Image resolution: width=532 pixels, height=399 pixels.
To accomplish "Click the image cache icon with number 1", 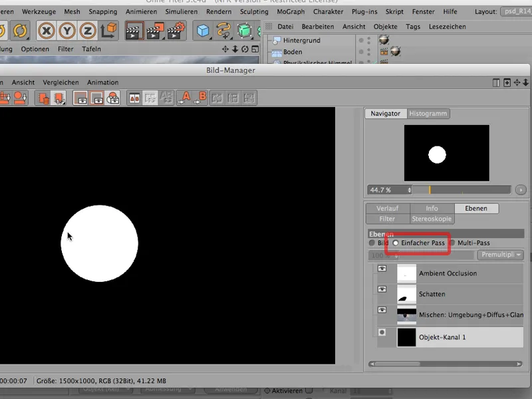I will pyautogui.click(x=59, y=98).
